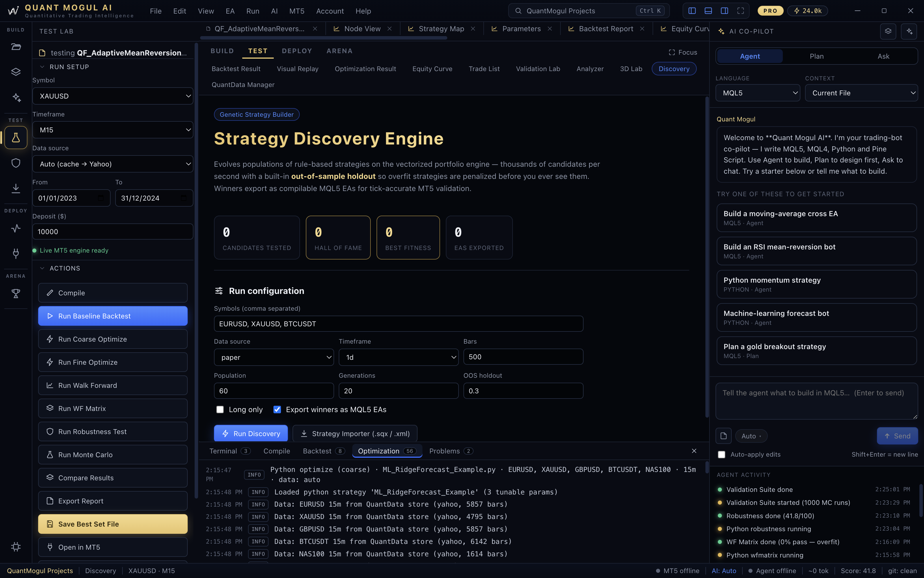Click the fullscreen layout icon in title bar
This screenshot has width=924, height=578.
click(x=741, y=11)
